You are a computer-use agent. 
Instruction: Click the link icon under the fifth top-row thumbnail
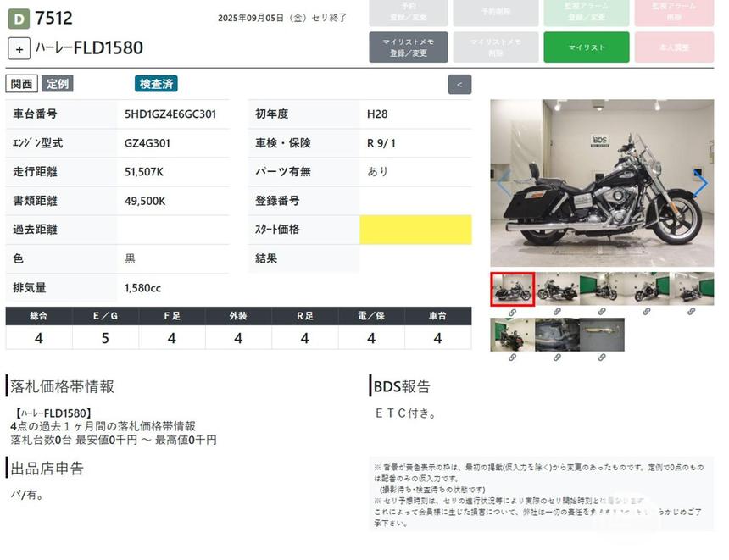[692, 312]
